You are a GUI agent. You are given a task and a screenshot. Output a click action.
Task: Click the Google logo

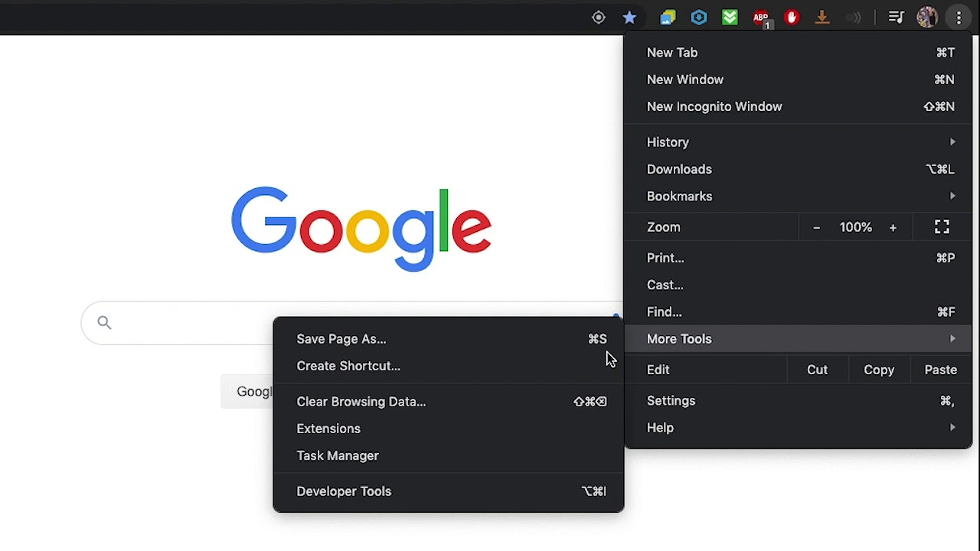coord(361,228)
